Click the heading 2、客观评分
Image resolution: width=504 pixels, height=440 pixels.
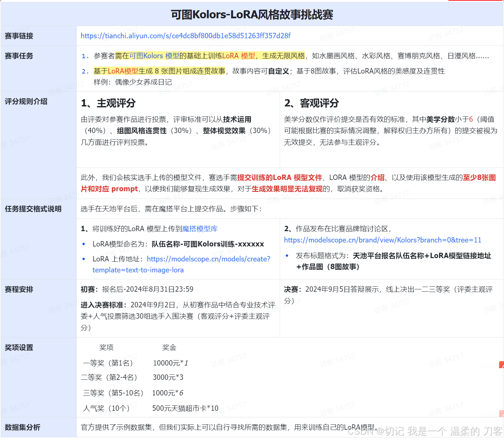[312, 103]
